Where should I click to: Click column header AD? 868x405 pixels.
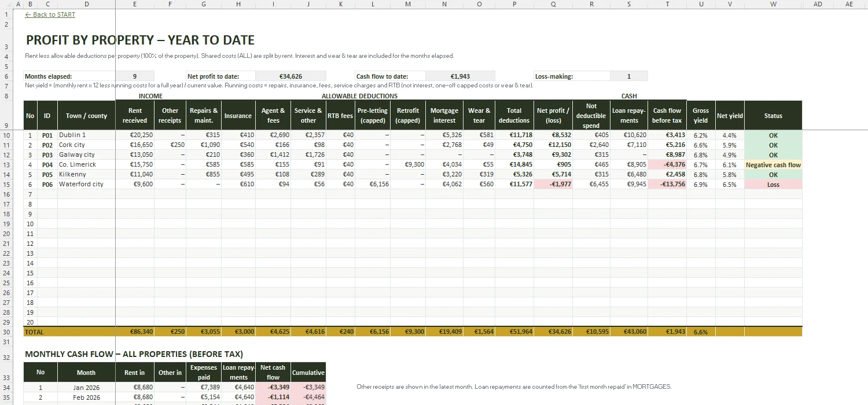(x=818, y=4)
